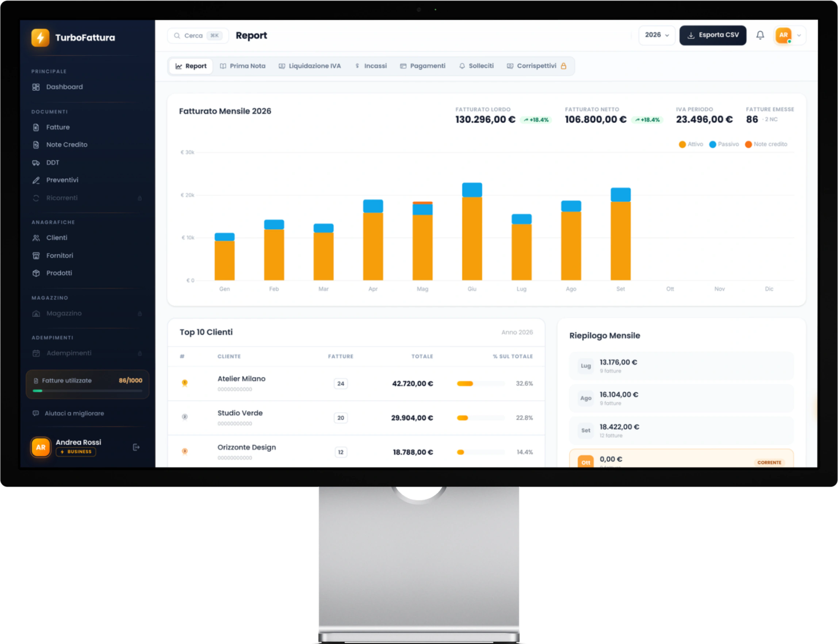Click the AR avatar in the top bar
Screen dimensions: 838x644
tap(783, 35)
